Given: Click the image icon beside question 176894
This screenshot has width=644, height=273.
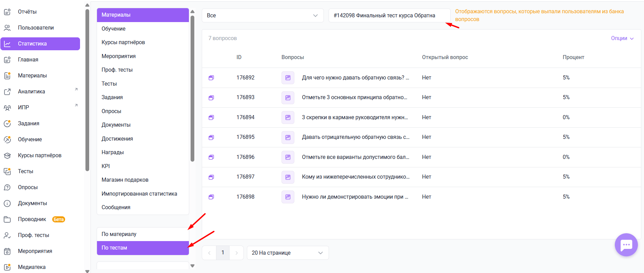Looking at the screenshot, I should pos(288,117).
